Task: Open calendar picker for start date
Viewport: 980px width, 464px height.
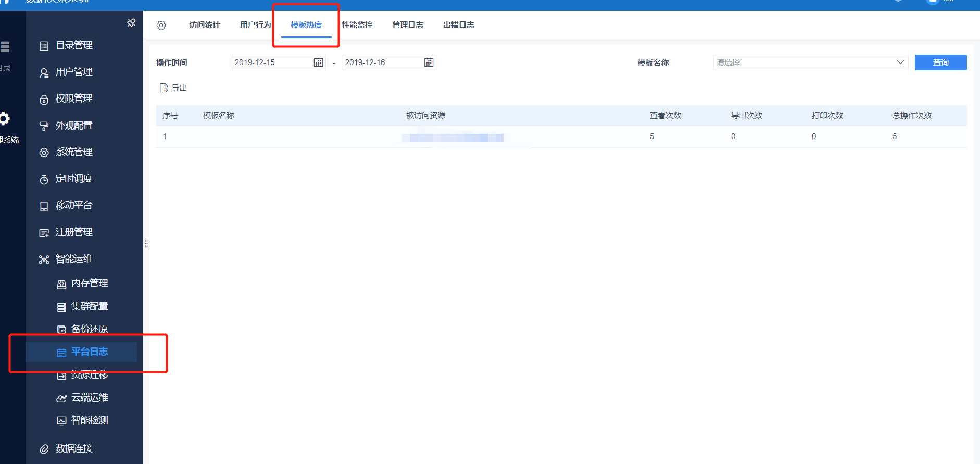Action: tap(318, 62)
